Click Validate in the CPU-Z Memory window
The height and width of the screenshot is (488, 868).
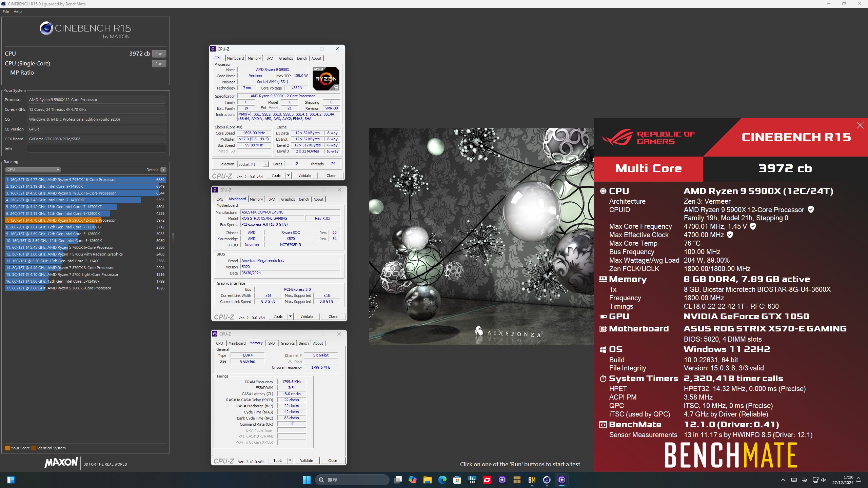pos(307,461)
